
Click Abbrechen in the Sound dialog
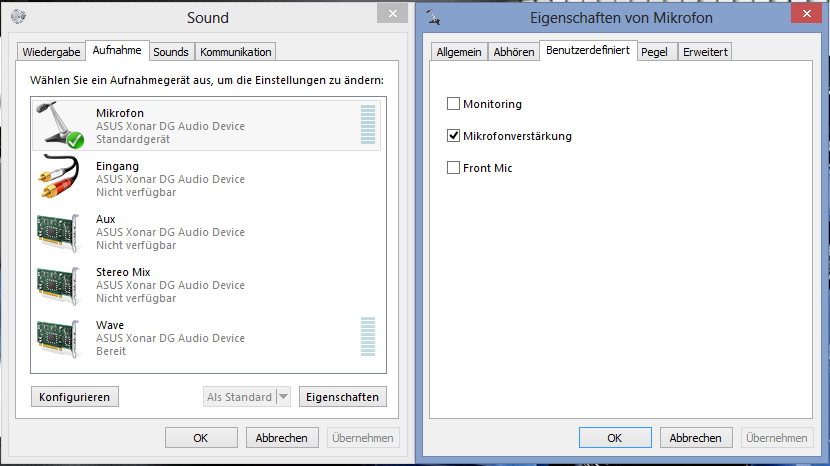pyautogui.click(x=281, y=438)
